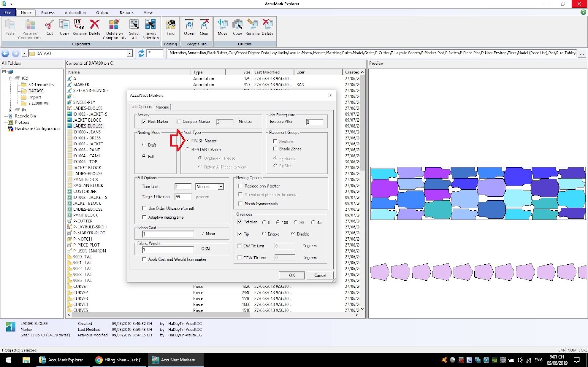Viewport: 588px width, 367px height.
Task: Select the Hardware Configuration tree item
Action: (37, 128)
